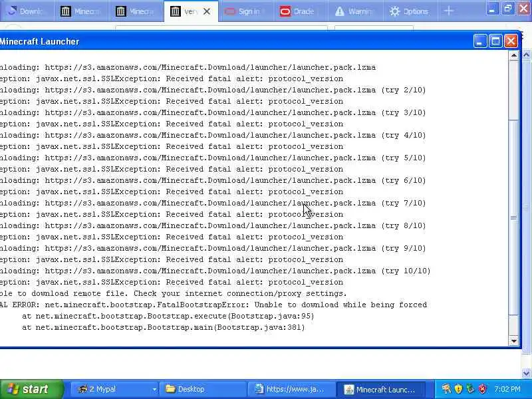Click the Downloads moon icon

click(12, 11)
